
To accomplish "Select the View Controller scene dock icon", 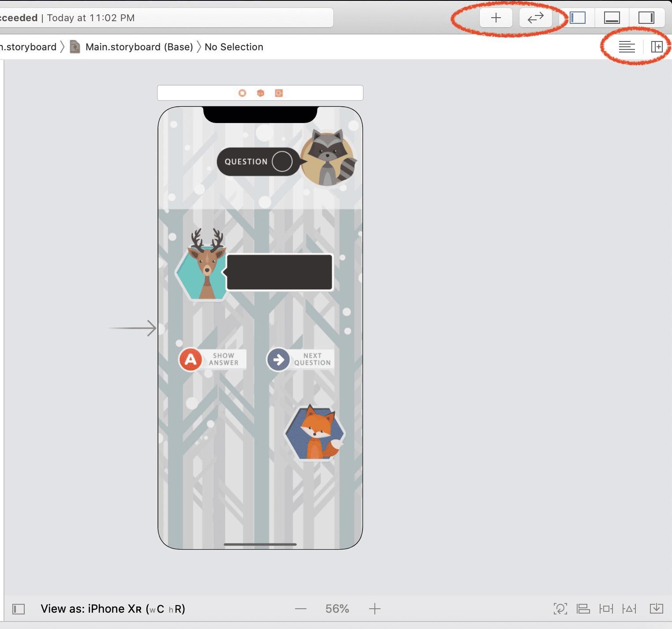I will pyautogui.click(x=242, y=93).
